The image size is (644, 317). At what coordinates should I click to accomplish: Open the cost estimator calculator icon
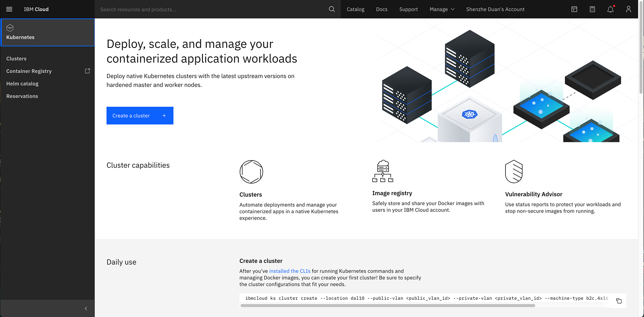click(x=592, y=9)
